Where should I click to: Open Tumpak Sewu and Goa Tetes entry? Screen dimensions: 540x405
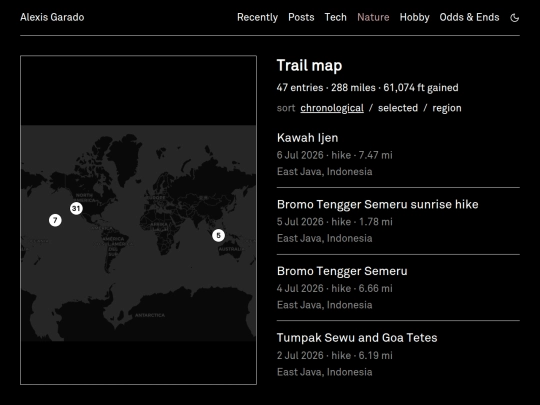click(357, 338)
